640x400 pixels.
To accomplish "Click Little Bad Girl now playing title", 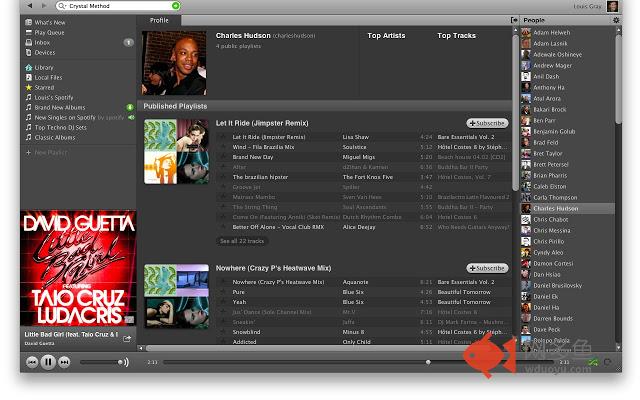I will pyautogui.click(x=71, y=335).
